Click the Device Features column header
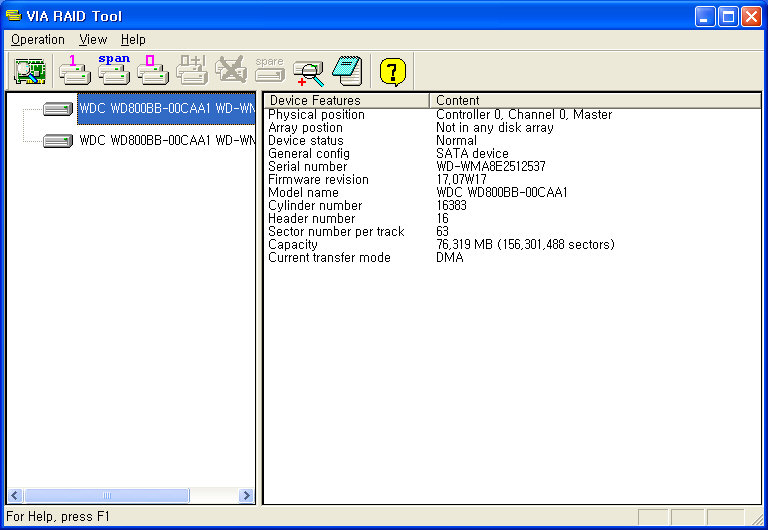 click(x=347, y=100)
